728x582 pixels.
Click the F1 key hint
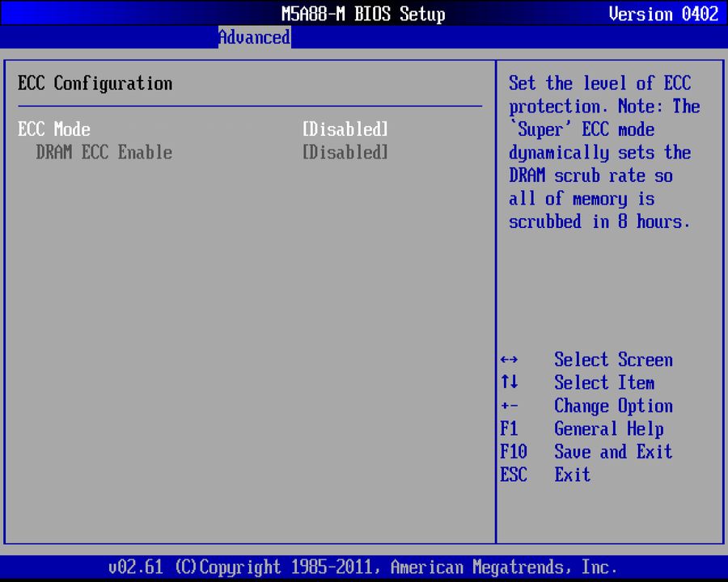point(509,428)
